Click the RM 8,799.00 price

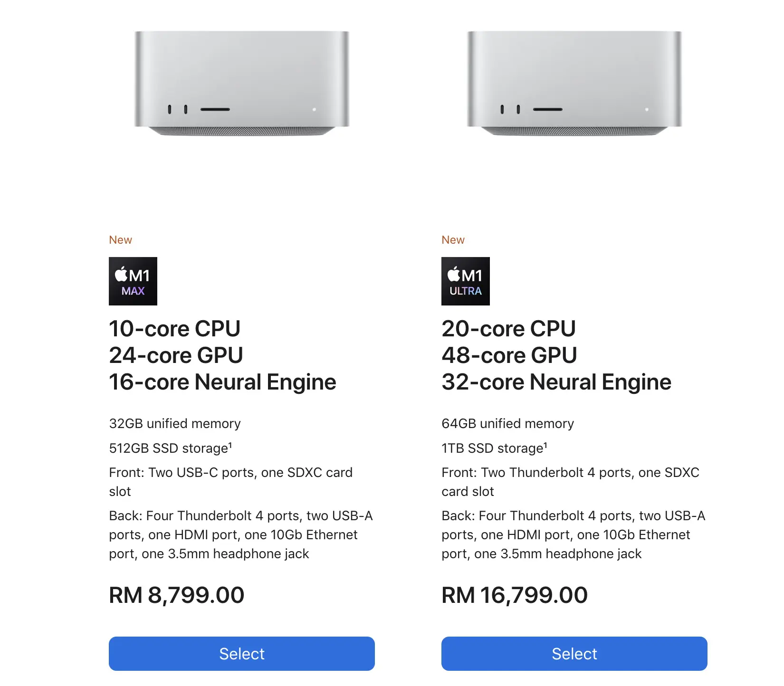pos(177,595)
